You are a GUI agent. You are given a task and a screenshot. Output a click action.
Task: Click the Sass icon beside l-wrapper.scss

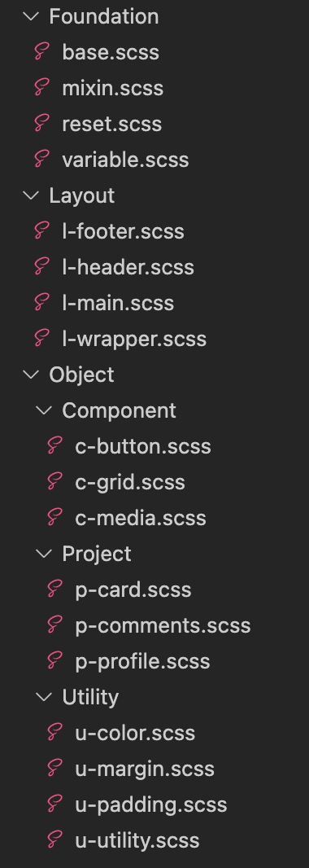[x=42, y=338]
